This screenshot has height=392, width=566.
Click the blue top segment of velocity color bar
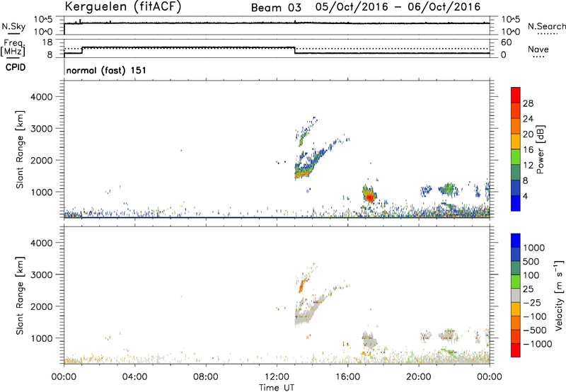click(516, 241)
